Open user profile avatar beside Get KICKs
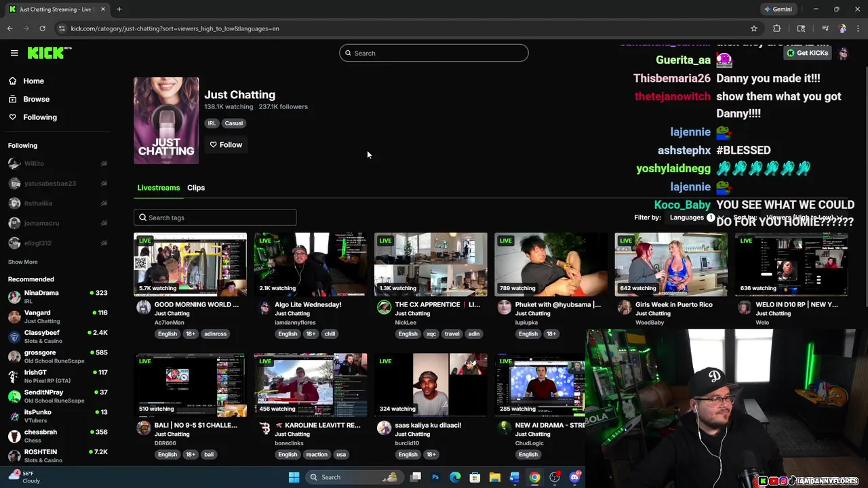 tap(844, 53)
